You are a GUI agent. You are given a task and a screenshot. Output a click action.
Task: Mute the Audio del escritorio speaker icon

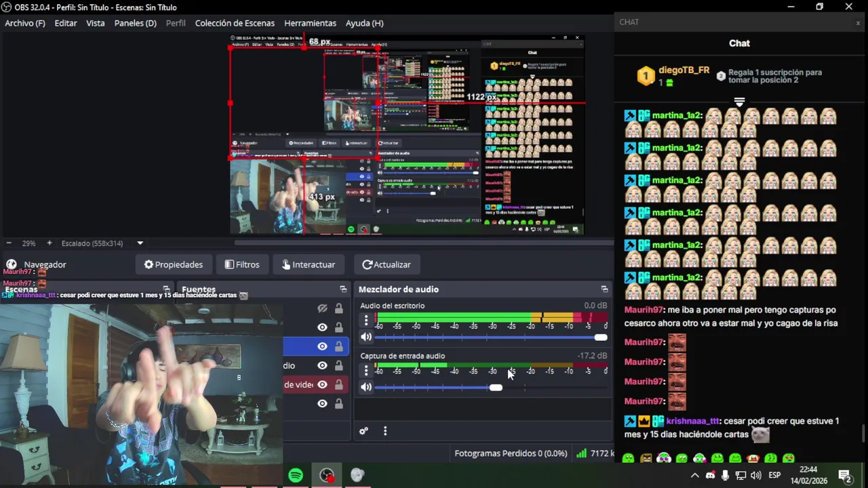[366, 337]
